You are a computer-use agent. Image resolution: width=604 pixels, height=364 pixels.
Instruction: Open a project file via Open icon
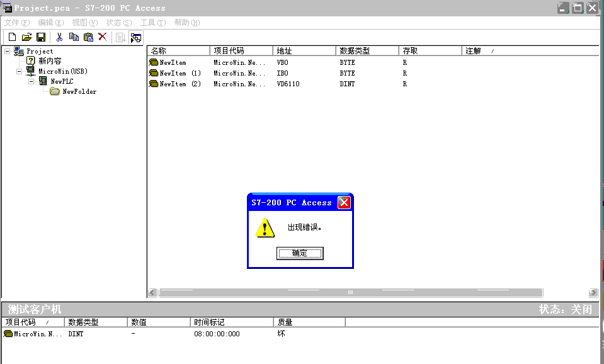26,37
